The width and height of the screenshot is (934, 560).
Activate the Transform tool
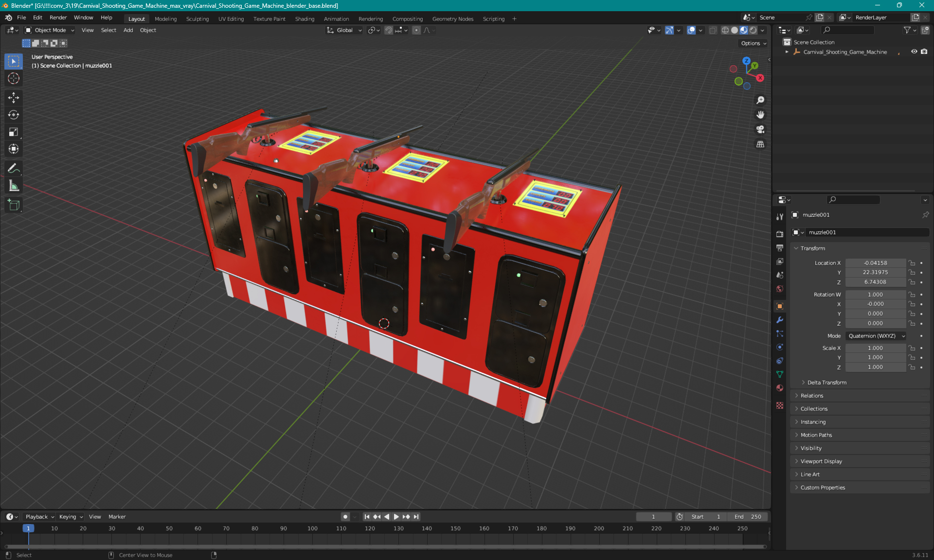tap(14, 149)
